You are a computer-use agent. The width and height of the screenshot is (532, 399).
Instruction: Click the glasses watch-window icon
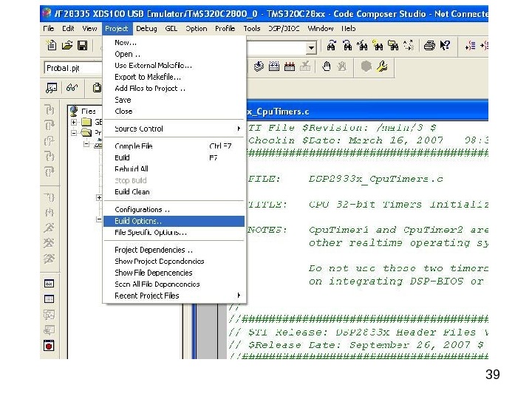(x=72, y=88)
